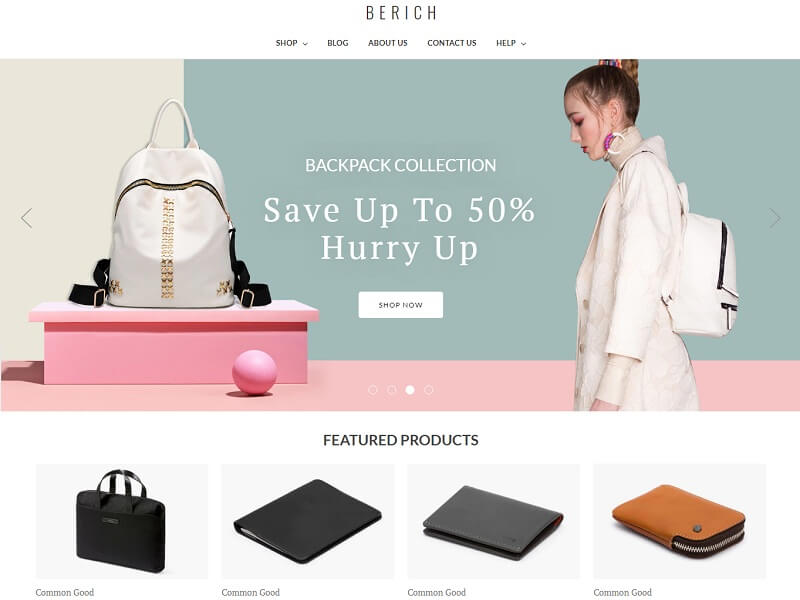Navigate to CONTACT US
The image size is (800, 600).
pyautogui.click(x=452, y=43)
